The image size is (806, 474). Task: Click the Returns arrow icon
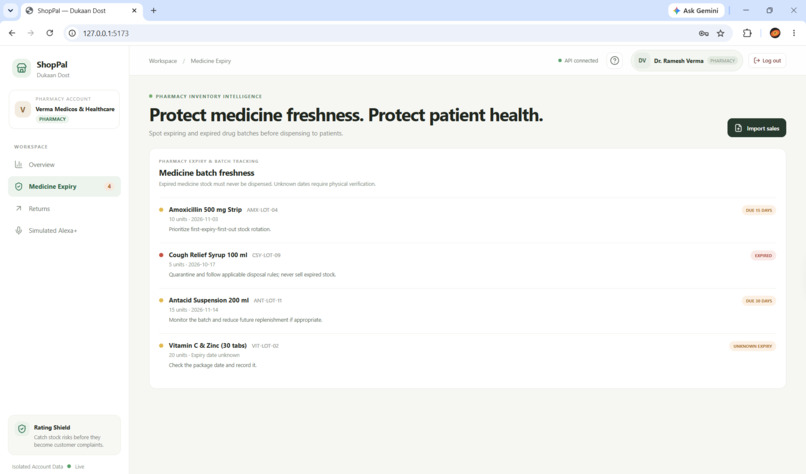point(19,208)
